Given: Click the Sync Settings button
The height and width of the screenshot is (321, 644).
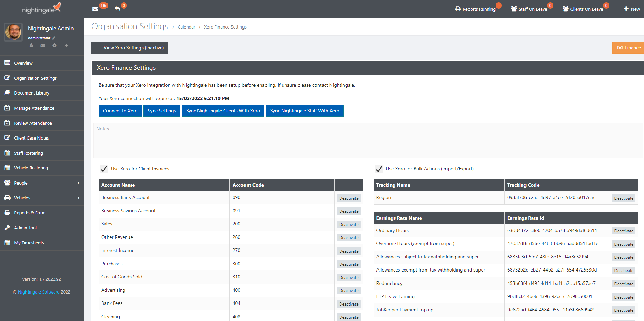Looking at the screenshot, I should (x=162, y=111).
